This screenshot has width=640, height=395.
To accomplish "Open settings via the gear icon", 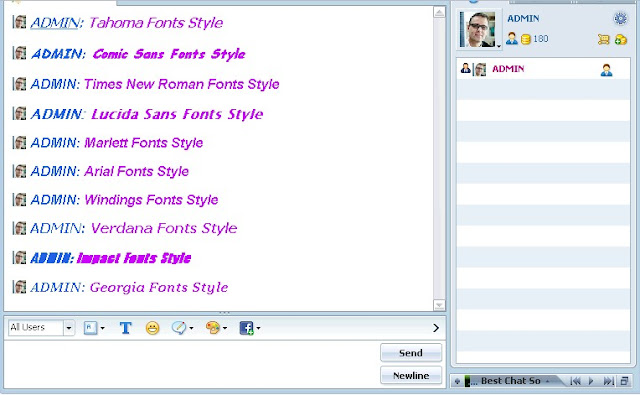I will coord(620,18).
